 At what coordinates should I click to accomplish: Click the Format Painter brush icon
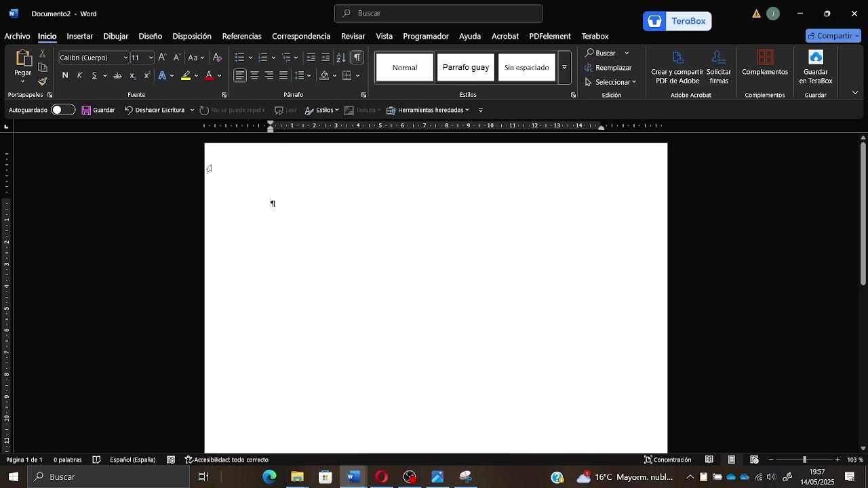[x=42, y=81]
